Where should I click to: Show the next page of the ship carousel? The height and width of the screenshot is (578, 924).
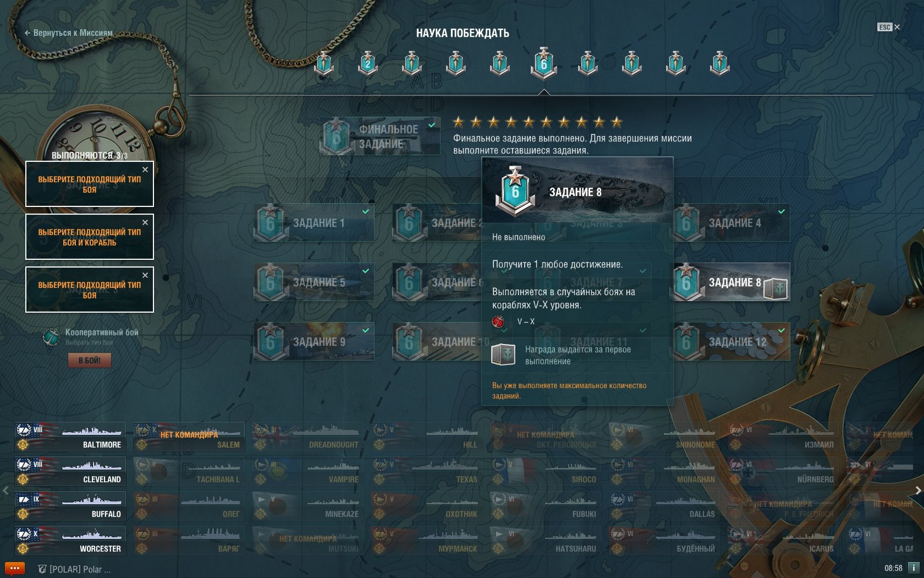(x=918, y=490)
